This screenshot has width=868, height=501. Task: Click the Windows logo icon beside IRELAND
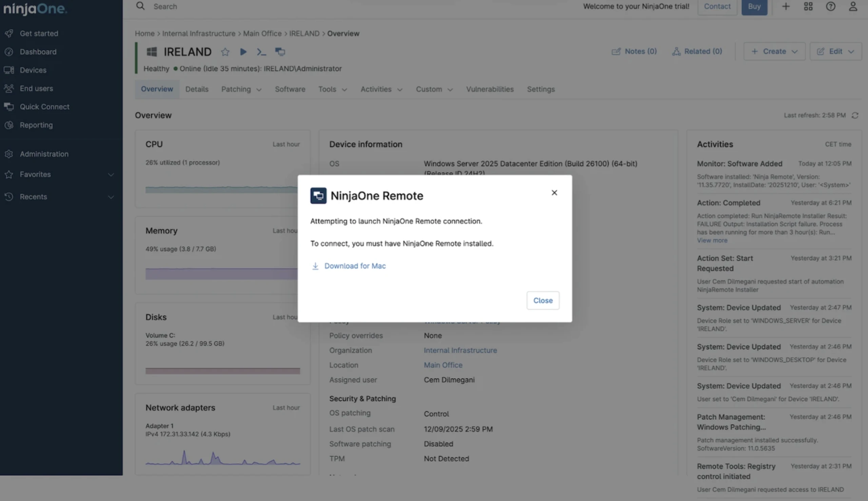(x=152, y=52)
